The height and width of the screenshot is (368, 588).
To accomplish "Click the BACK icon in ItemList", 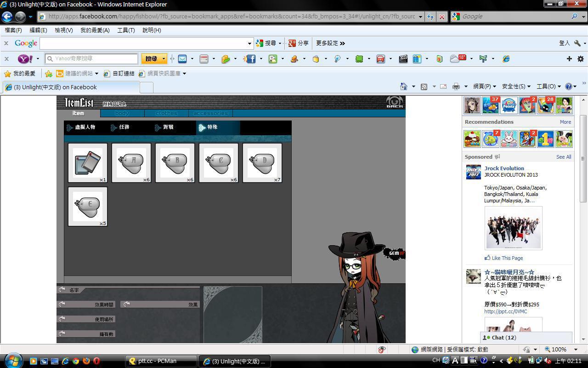I will pos(394,102).
